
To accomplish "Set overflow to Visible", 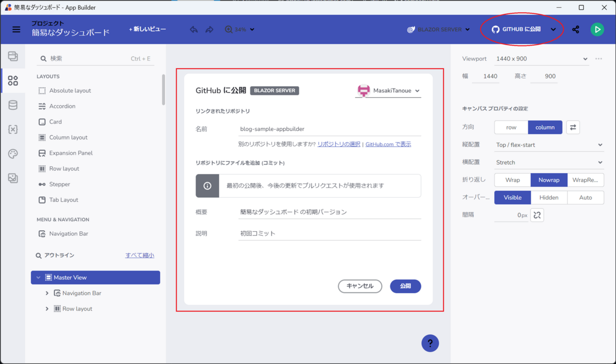I will point(512,197).
